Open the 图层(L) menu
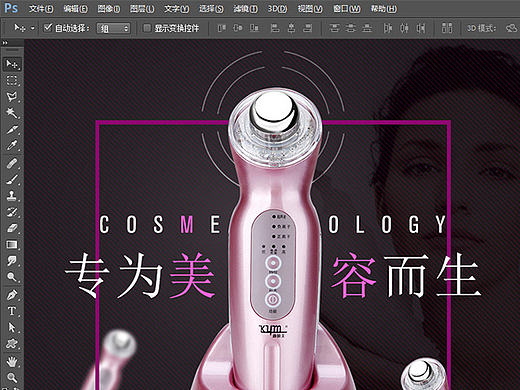The height and width of the screenshot is (390, 520). [x=142, y=8]
